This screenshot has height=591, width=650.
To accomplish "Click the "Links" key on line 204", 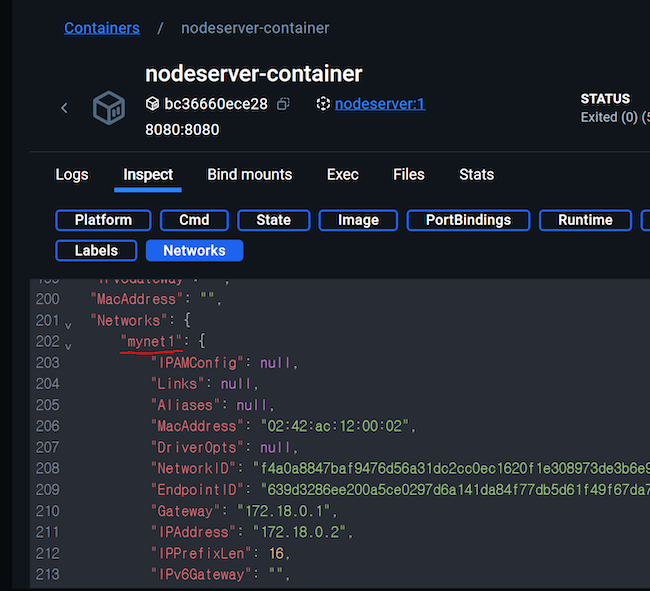I will pyautogui.click(x=178, y=384).
